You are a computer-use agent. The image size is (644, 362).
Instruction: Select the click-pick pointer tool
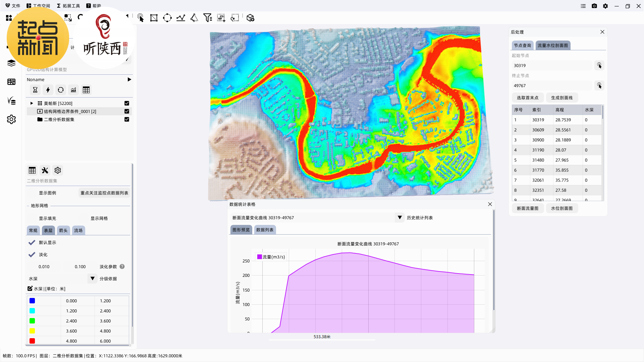141,18
